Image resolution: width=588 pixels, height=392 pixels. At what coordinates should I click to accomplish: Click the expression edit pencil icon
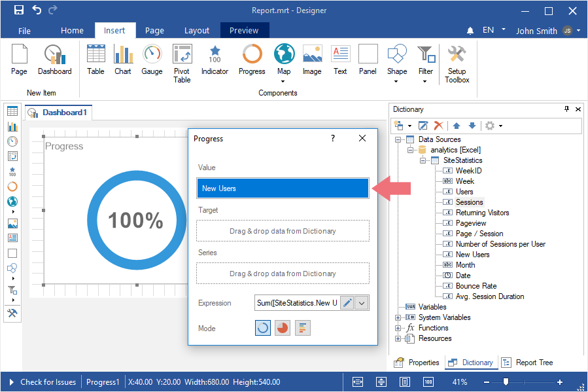(x=347, y=303)
